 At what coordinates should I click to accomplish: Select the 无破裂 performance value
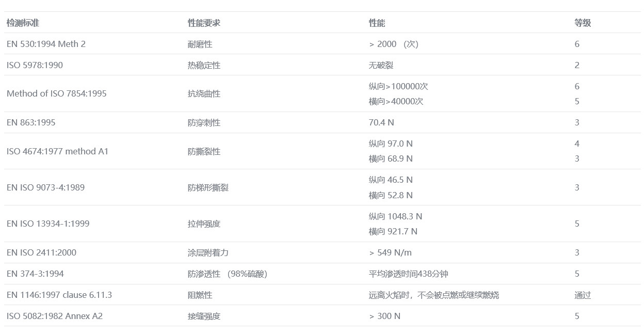tap(381, 66)
